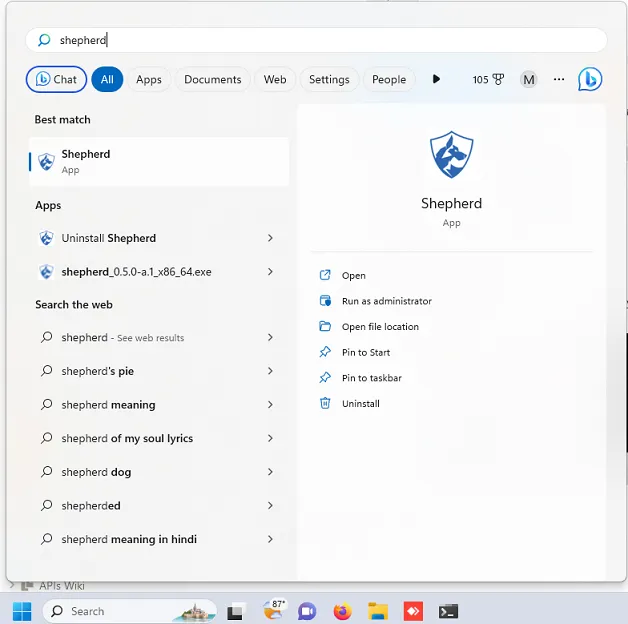Open the M account avatar

pyautogui.click(x=529, y=80)
